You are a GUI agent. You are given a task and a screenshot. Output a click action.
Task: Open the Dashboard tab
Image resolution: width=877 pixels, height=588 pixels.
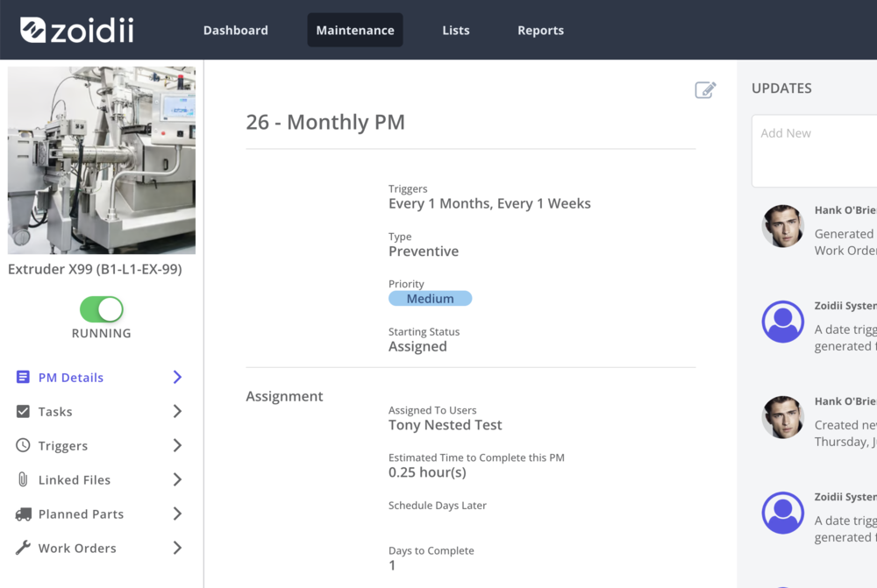[x=235, y=30]
